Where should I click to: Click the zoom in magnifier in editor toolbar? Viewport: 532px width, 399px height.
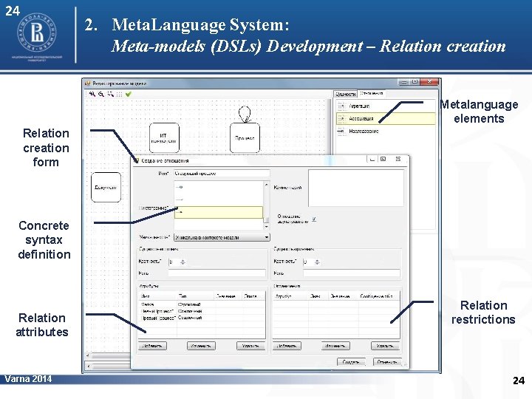[x=92, y=94]
